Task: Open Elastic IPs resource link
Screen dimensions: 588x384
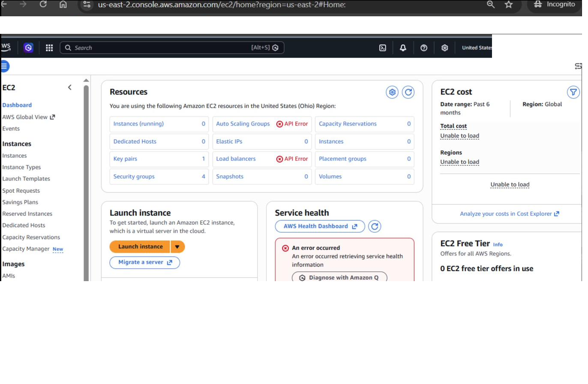Action: coord(229,141)
